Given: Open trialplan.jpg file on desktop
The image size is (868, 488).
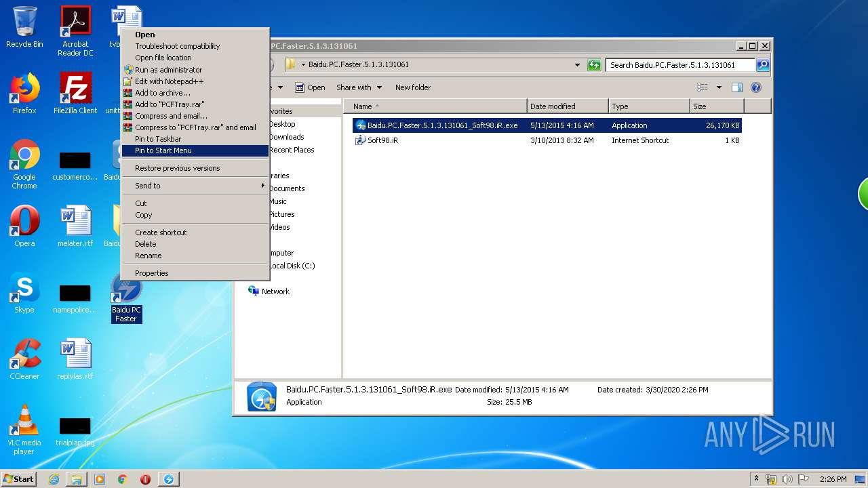Looking at the screenshot, I should click(x=75, y=431).
